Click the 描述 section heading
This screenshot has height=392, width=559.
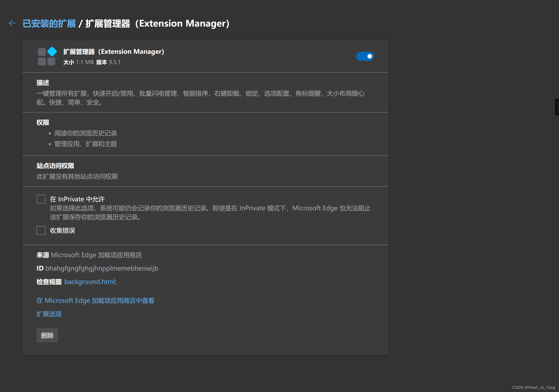tap(43, 83)
